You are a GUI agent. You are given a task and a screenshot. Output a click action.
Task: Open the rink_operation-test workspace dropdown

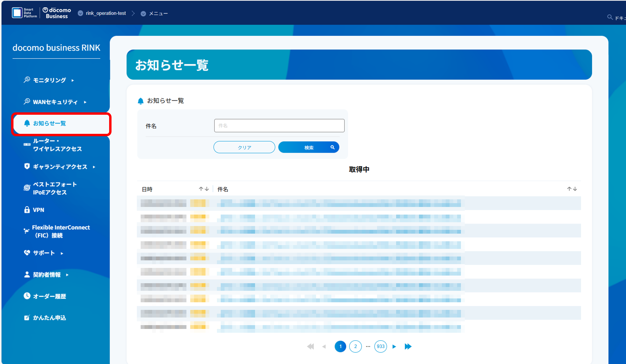click(x=80, y=13)
